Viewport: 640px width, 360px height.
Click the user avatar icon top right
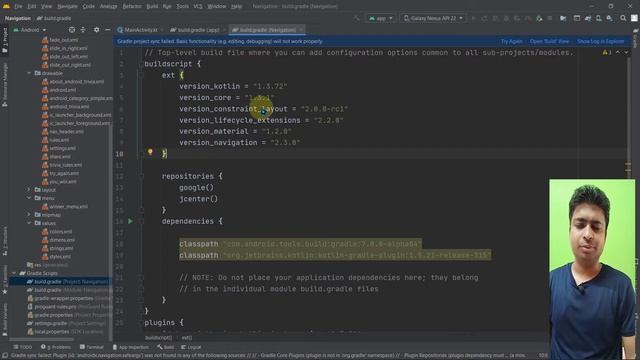(x=634, y=18)
